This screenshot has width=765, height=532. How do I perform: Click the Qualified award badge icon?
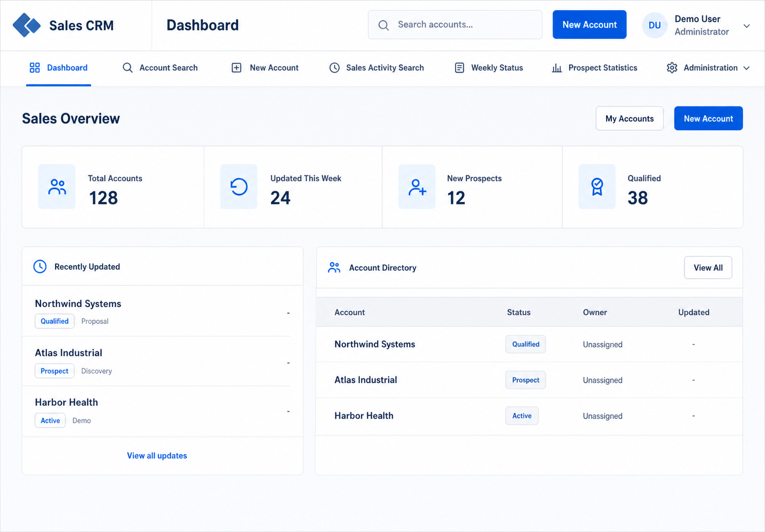click(x=597, y=187)
